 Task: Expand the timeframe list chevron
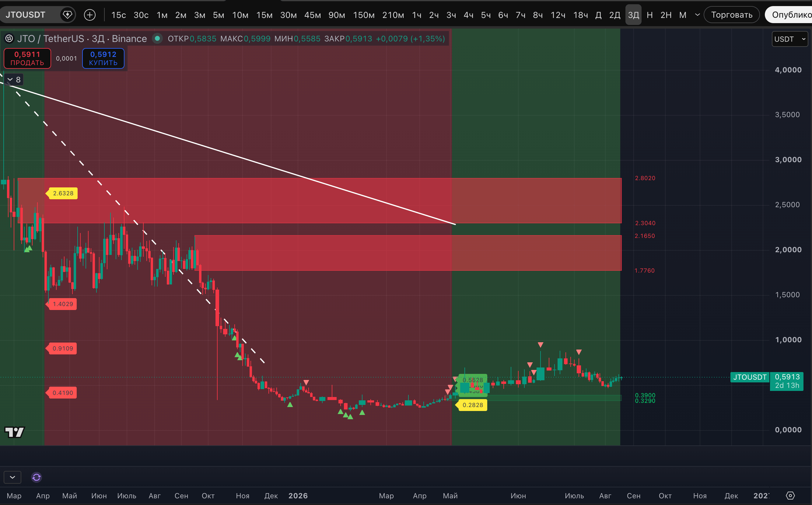pyautogui.click(x=697, y=15)
